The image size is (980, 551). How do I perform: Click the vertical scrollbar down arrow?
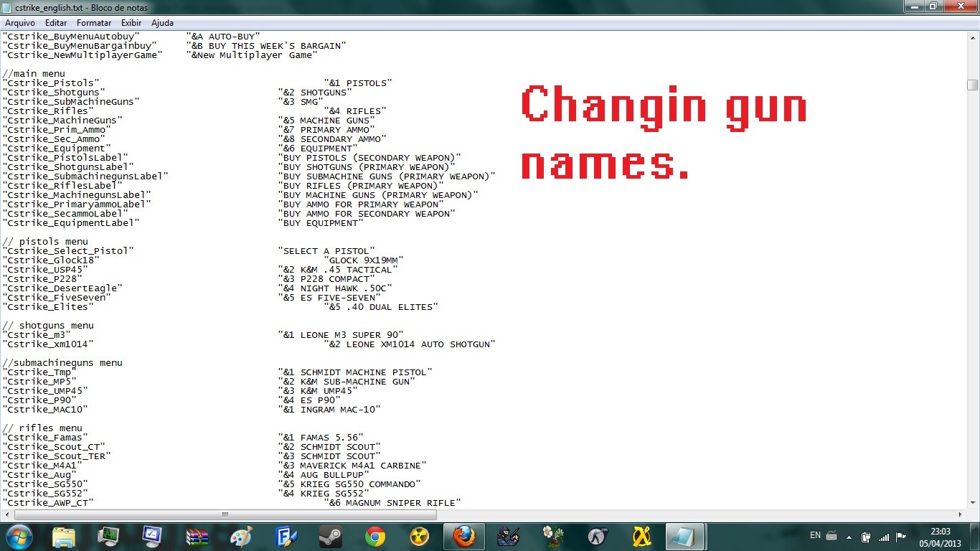pyautogui.click(x=972, y=502)
